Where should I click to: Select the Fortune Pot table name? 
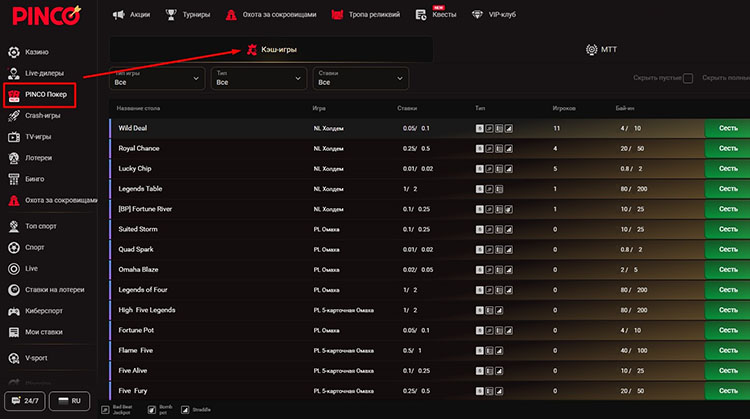[x=136, y=330]
